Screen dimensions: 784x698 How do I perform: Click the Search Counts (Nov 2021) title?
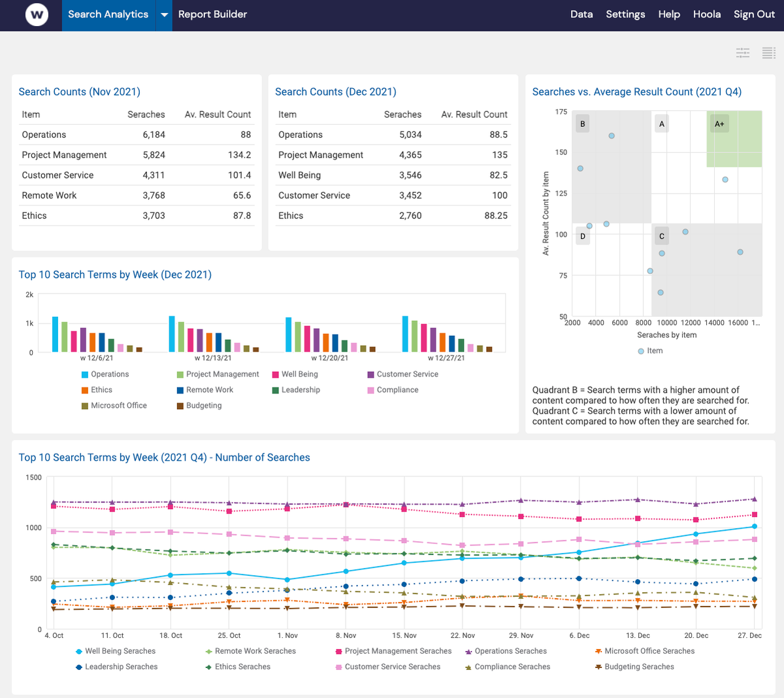79,91
